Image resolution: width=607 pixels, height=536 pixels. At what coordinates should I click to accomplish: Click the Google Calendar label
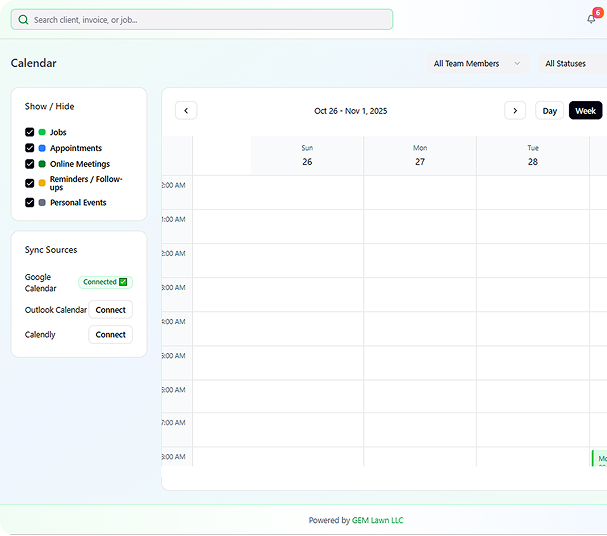click(x=40, y=283)
